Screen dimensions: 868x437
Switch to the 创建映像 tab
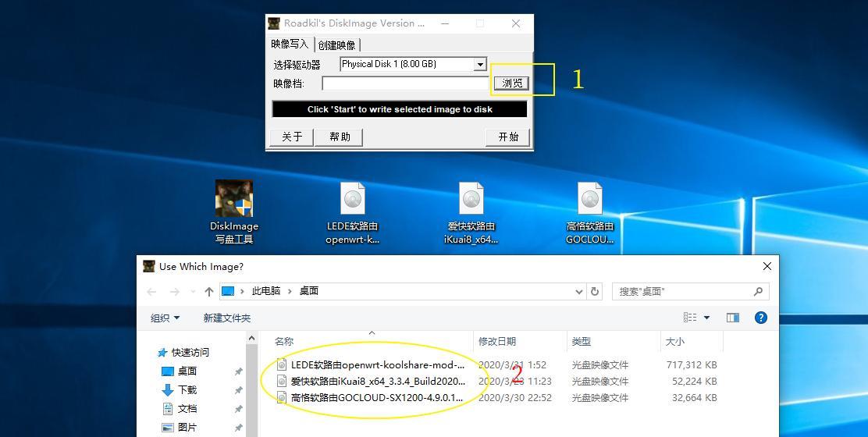pos(336,44)
